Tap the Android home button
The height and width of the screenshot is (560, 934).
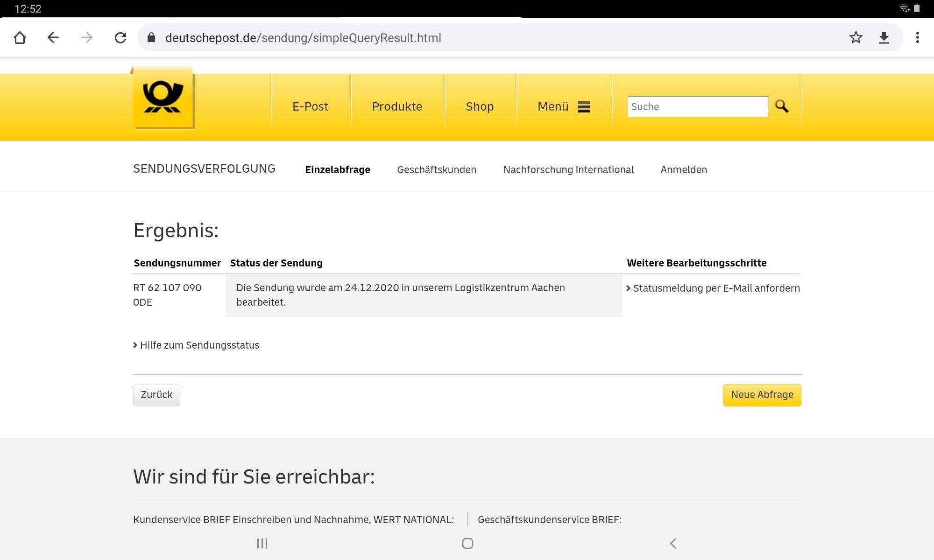click(467, 543)
